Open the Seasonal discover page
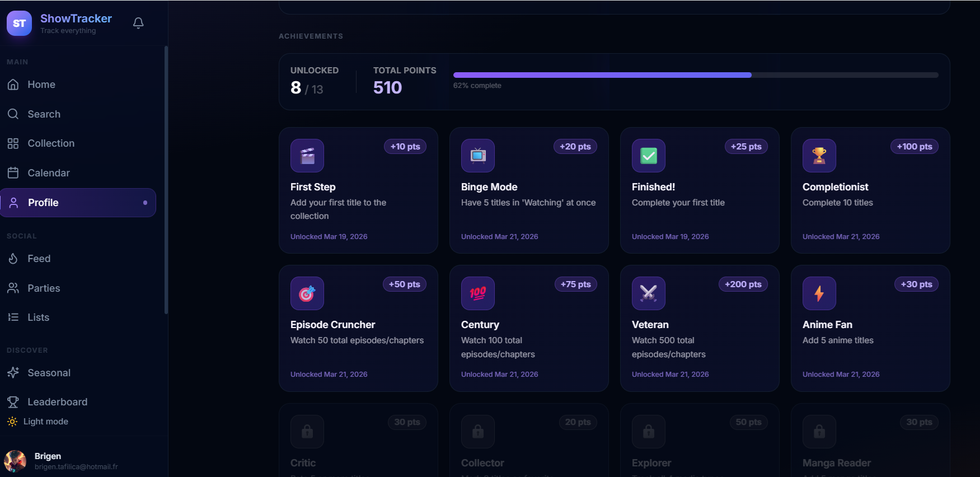Viewport: 980px width, 477px height. (78, 373)
